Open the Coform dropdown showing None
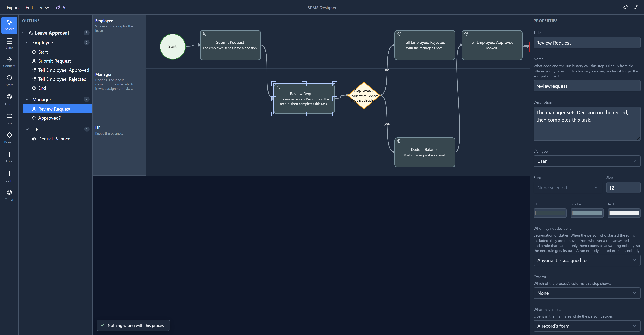This screenshot has height=335, width=644. 587,293
